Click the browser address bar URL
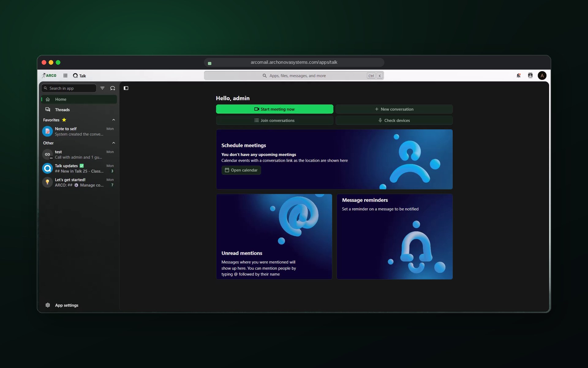588x368 pixels. click(x=294, y=62)
